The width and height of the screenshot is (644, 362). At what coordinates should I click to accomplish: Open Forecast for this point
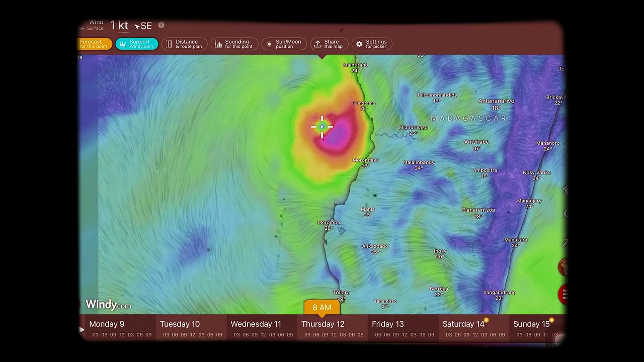coord(95,44)
